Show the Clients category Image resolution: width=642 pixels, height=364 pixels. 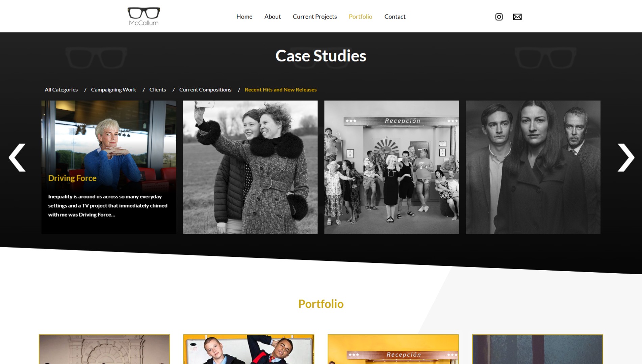(x=158, y=90)
